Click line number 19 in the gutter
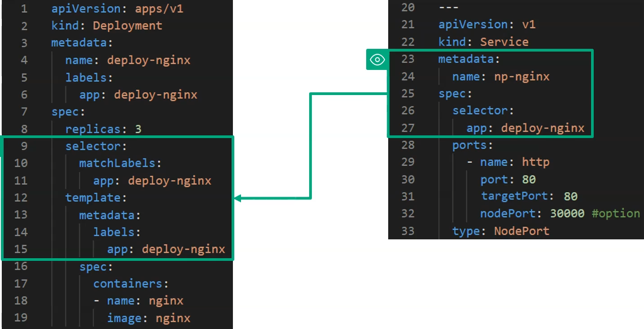The image size is (644, 329). tap(21, 318)
